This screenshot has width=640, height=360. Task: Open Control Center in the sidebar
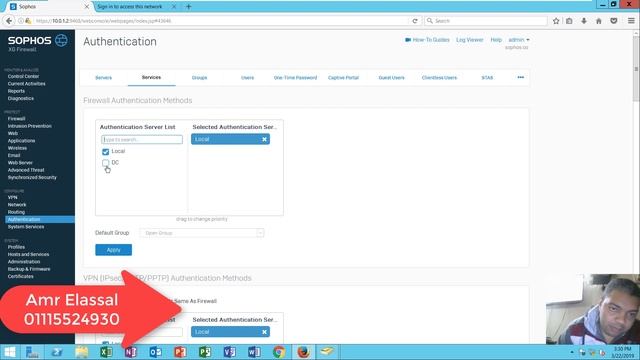pyautogui.click(x=23, y=76)
